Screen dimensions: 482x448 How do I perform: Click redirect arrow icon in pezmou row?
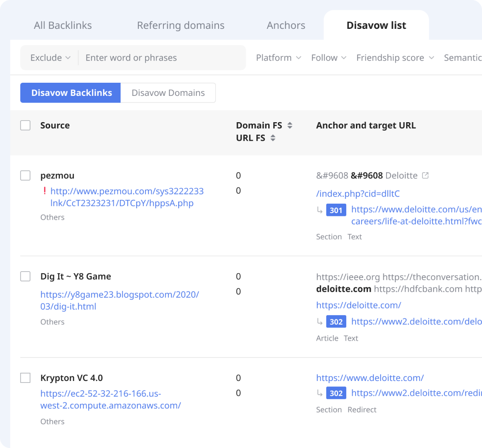pyautogui.click(x=319, y=210)
